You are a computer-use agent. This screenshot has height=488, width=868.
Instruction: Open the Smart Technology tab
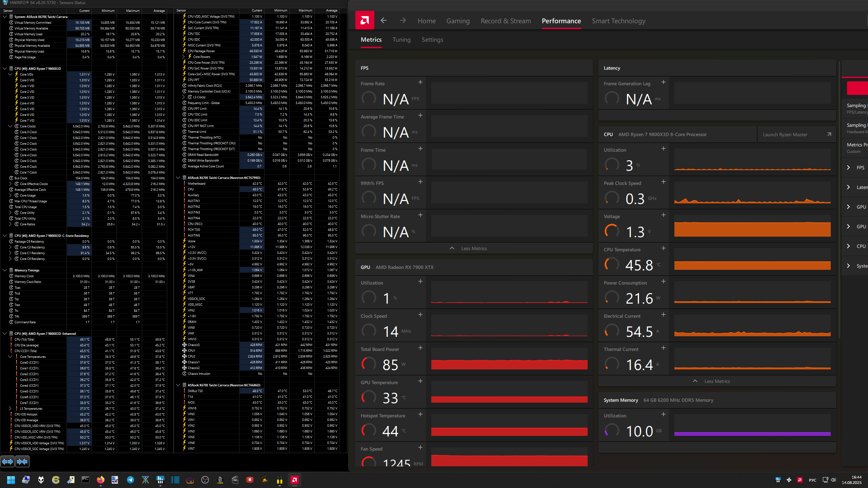[x=618, y=21]
